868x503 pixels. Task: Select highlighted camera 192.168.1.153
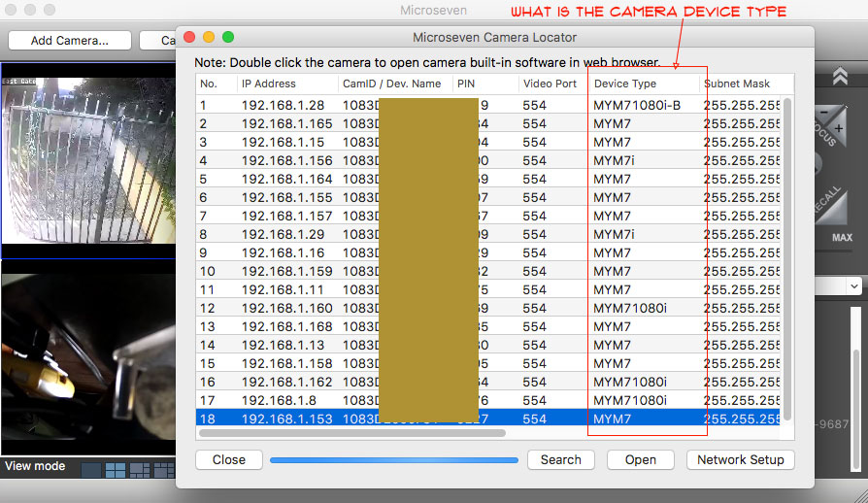click(487, 419)
